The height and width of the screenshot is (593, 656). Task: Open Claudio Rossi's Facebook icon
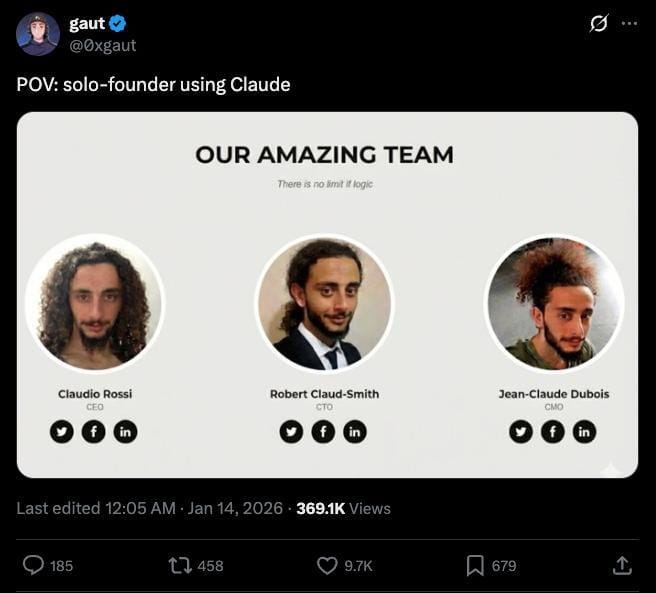pos(93,431)
